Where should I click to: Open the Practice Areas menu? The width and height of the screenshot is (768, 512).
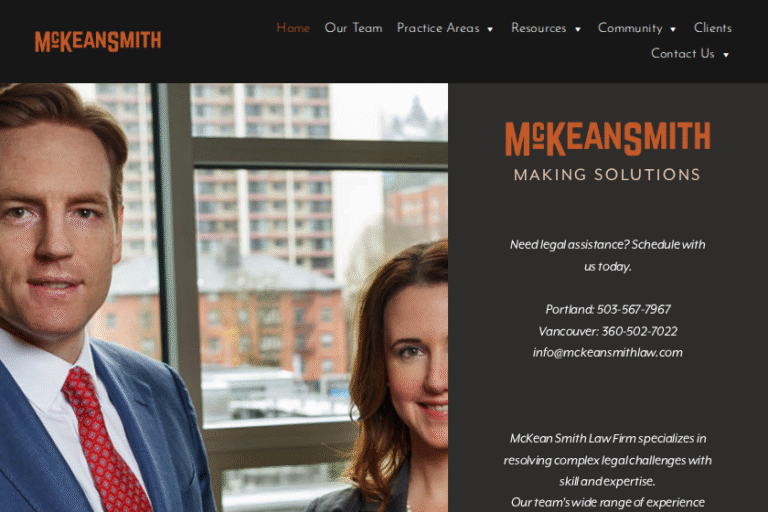point(438,28)
